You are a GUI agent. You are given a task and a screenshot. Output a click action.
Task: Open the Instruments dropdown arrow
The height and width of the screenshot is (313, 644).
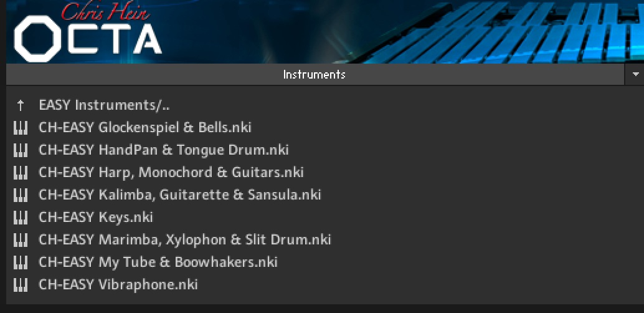(635, 74)
